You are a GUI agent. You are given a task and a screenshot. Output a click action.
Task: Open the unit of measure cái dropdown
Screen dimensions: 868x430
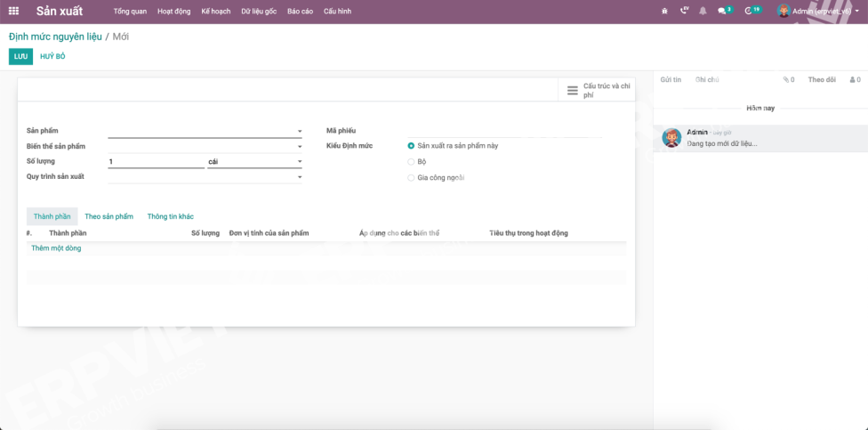click(x=300, y=162)
